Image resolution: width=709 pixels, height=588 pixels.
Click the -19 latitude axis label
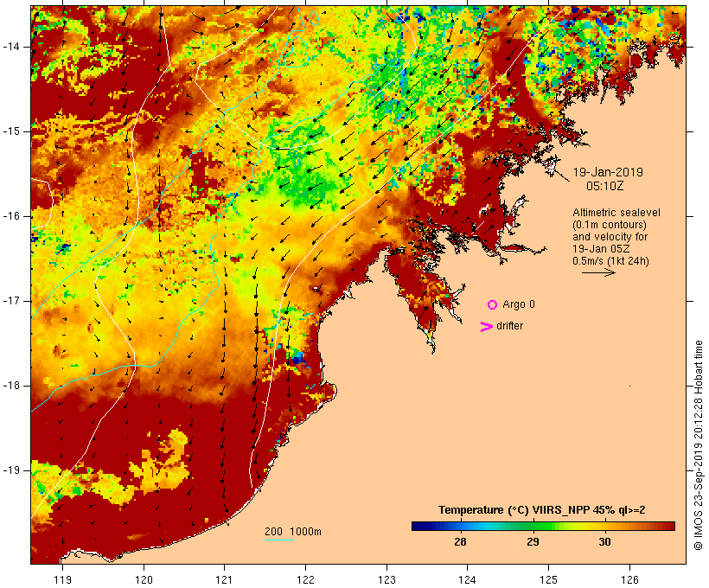pos(11,470)
